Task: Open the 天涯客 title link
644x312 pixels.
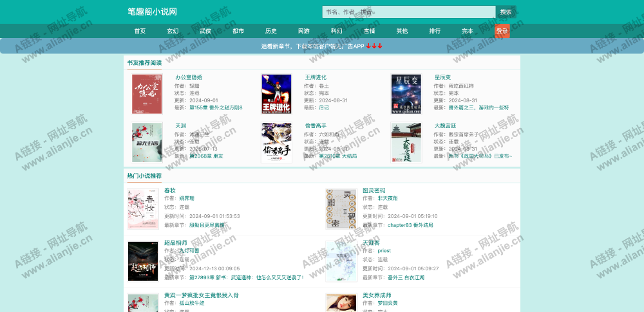Action: 371,243
